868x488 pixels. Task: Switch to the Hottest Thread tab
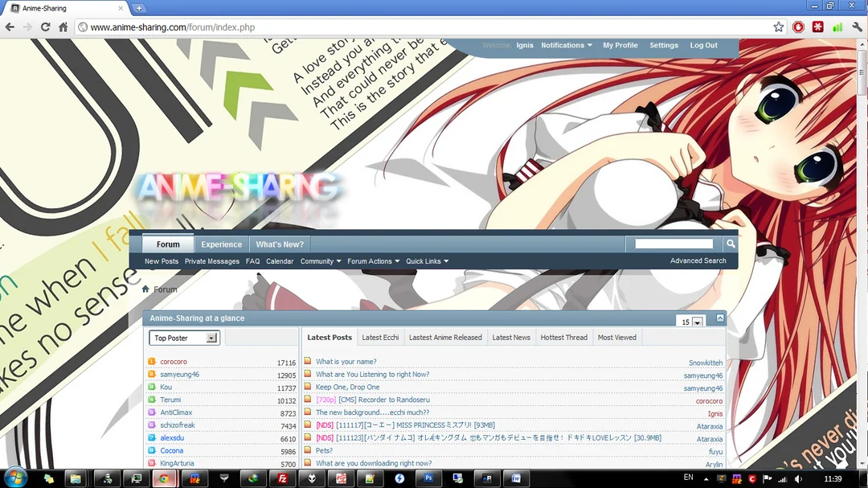point(563,337)
